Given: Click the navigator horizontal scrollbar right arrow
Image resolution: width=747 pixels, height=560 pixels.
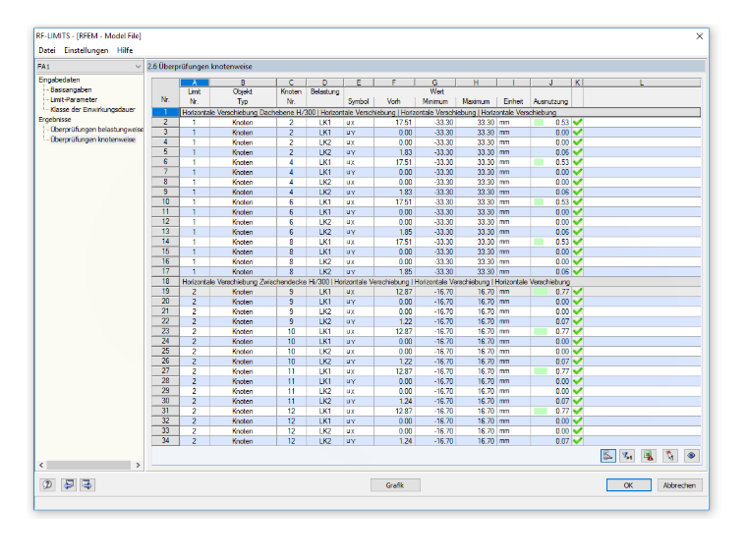Looking at the screenshot, I should [x=139, y=465].
